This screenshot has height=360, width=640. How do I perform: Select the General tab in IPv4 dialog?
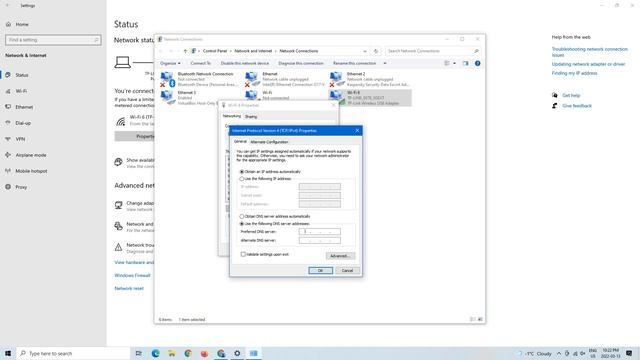[x=240, y=142]
